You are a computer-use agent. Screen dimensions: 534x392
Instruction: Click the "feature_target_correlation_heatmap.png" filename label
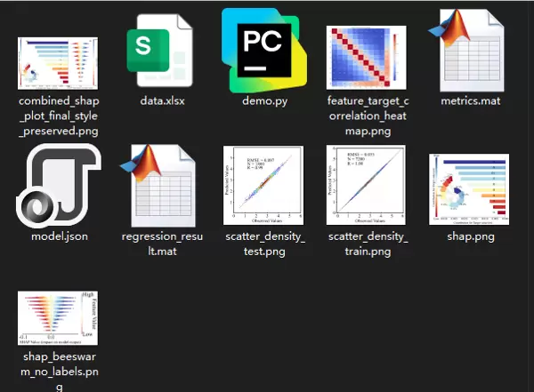(366, 116)
